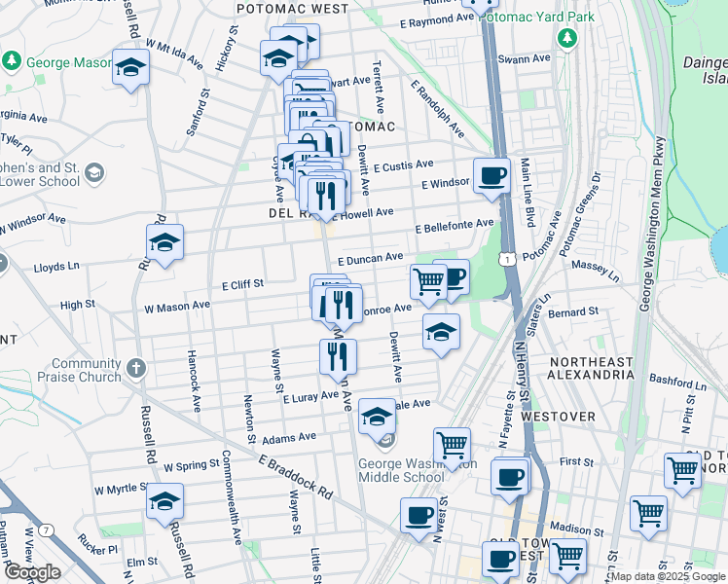Click the George Mason park tree icon
Viewport: 728px width, 584px height.
(12, 60)
